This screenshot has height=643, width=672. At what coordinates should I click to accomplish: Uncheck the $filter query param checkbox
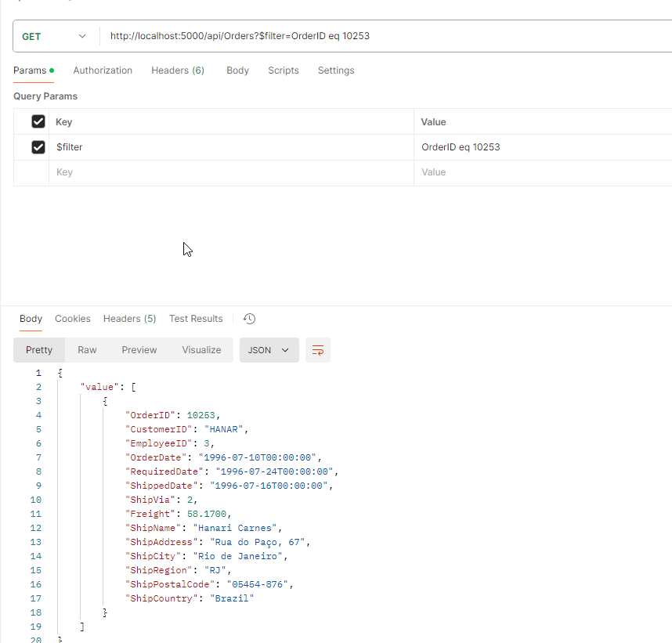coord(38,147)
